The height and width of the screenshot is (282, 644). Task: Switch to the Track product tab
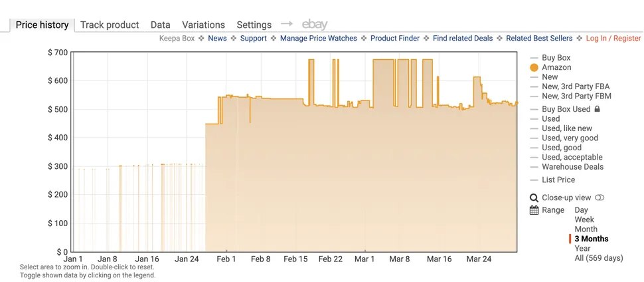point(110,25)
